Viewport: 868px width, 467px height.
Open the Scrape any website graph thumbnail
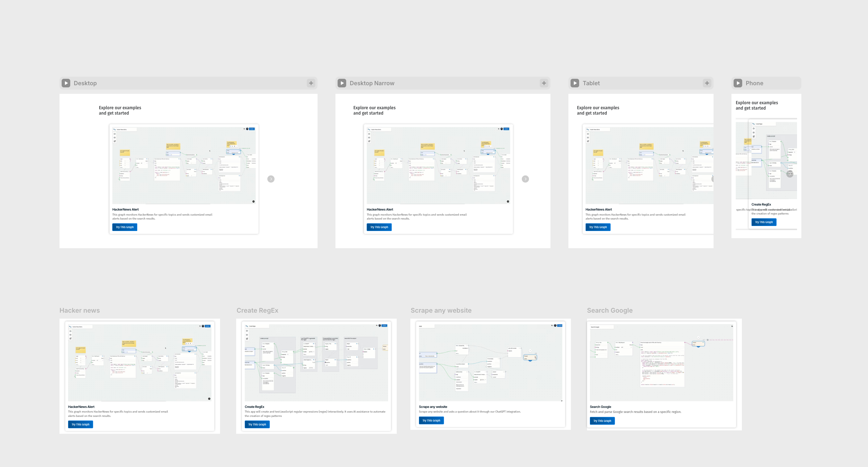[491, 363]
